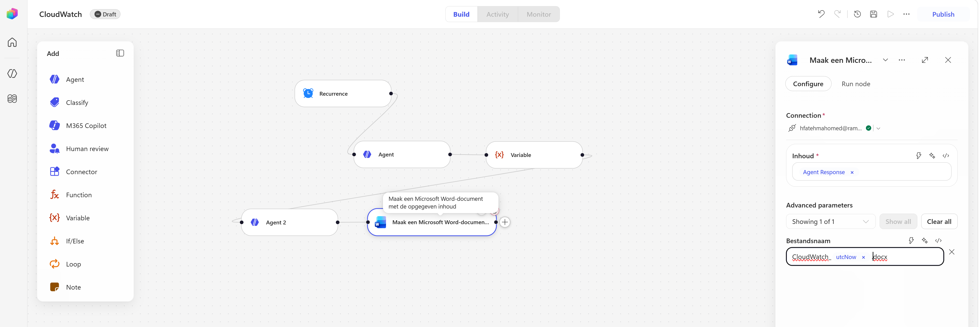Select the Agent node on canvas
The image size is (980, 327).
pos(402,155)
